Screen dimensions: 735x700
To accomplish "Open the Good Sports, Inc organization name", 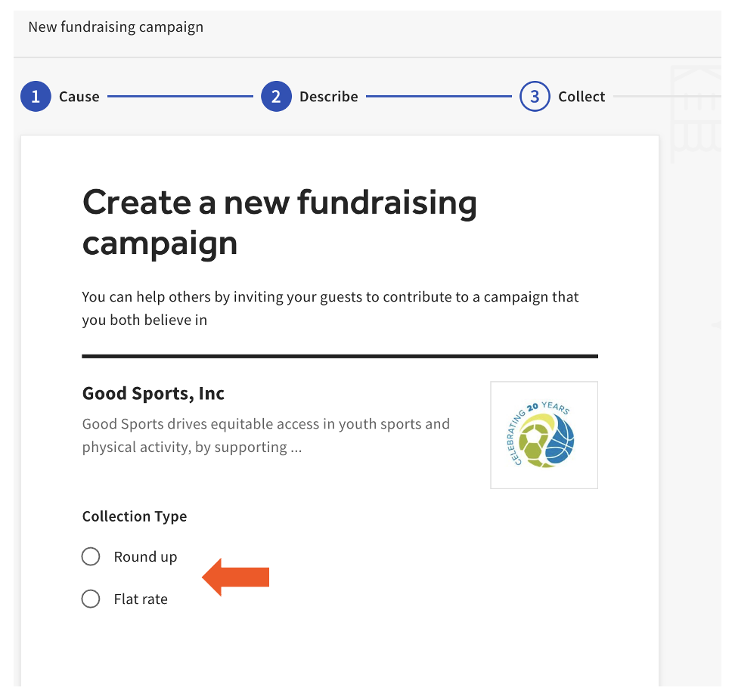I will coord(153,393).
